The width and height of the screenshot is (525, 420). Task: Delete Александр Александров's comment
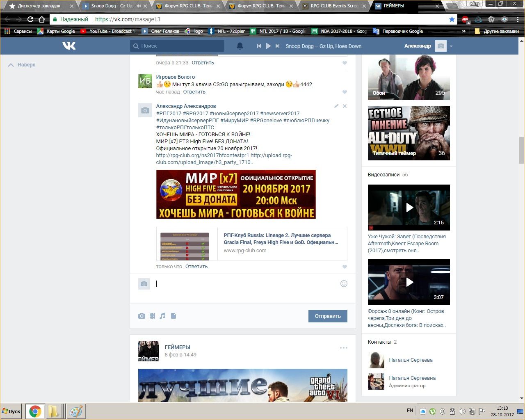click(x=345, y=106)
